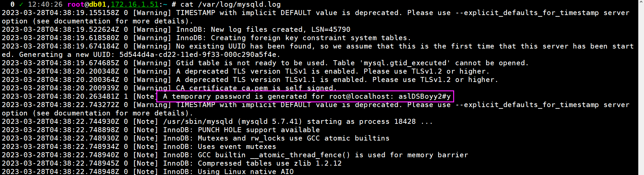Click the /usr/sbin/mysqld path in the log
The width and height of the screenshot is (644, 175).
[198, 121]
